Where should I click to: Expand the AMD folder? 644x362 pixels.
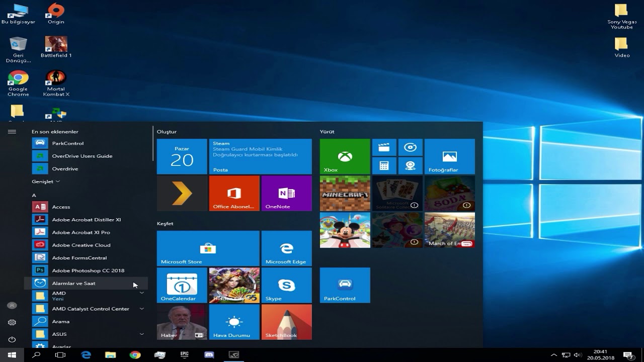click(86, 296)
